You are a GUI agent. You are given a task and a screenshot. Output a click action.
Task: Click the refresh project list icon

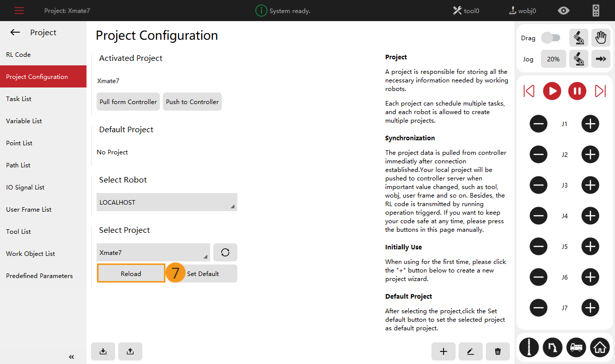click(225, 252)
